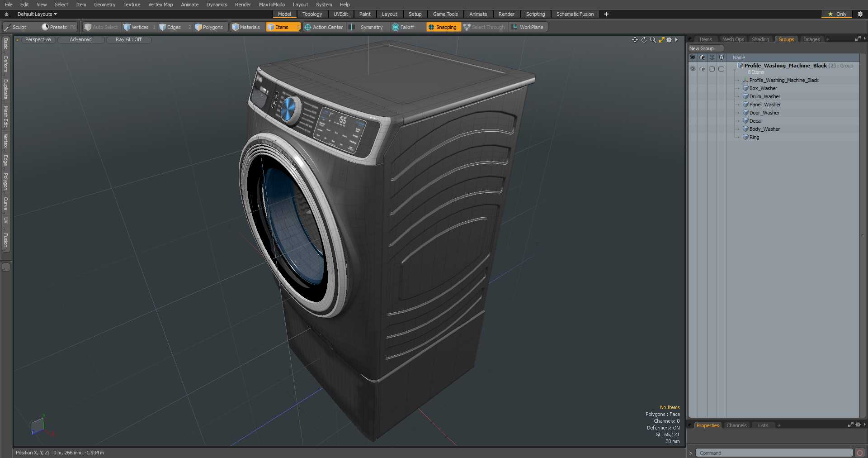
Task: Click the viewport rotate icon
Action: point(644,40)
